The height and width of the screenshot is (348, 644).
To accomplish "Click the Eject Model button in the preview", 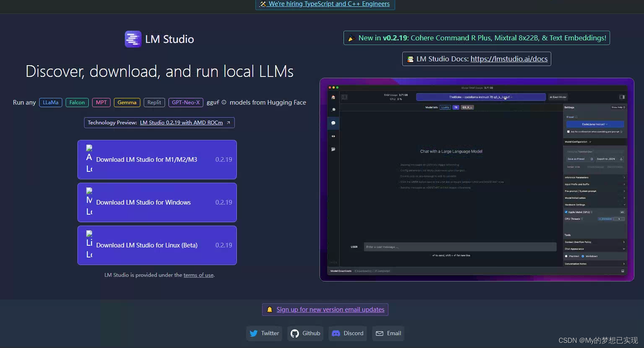I will pyautogui.click(x=558, y=97).
